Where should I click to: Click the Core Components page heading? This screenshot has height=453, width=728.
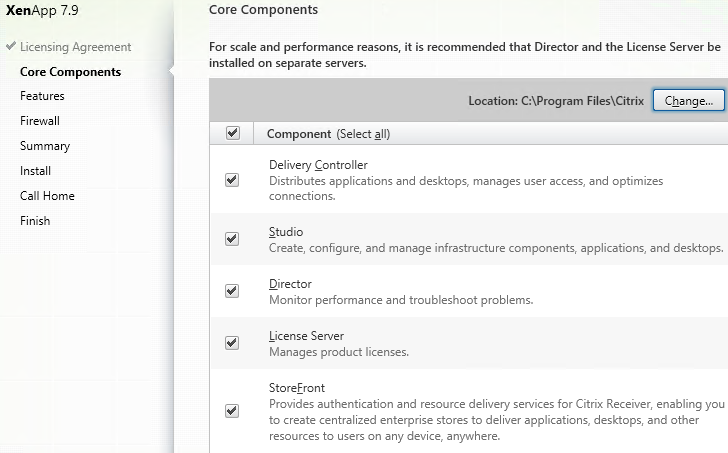pyautogui.click(x=263, y=10)
